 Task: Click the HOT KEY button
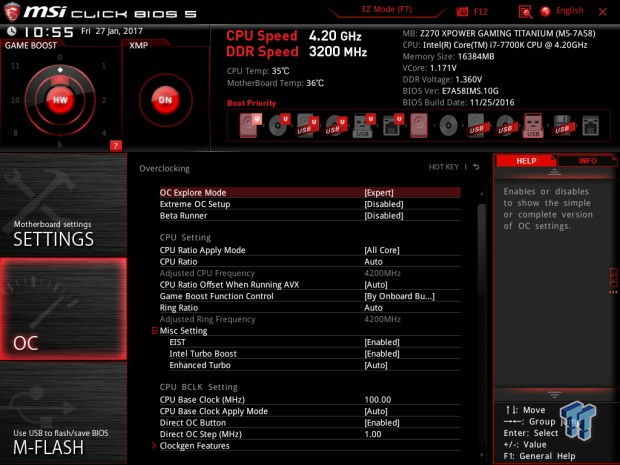pos(444,167)
